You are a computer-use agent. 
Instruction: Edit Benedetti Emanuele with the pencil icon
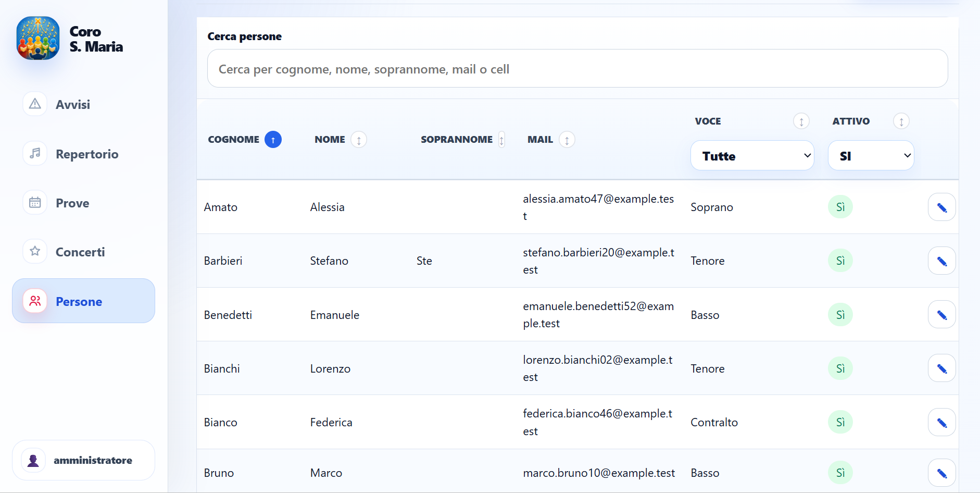coord(941,314)
